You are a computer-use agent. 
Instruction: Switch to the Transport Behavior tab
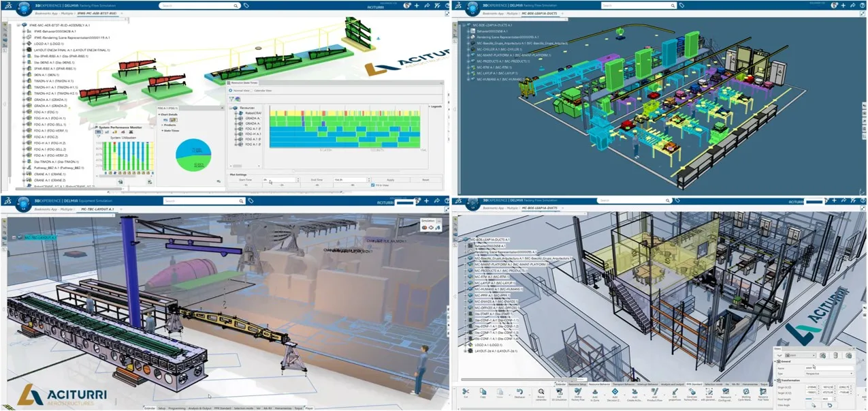[622, 384]
